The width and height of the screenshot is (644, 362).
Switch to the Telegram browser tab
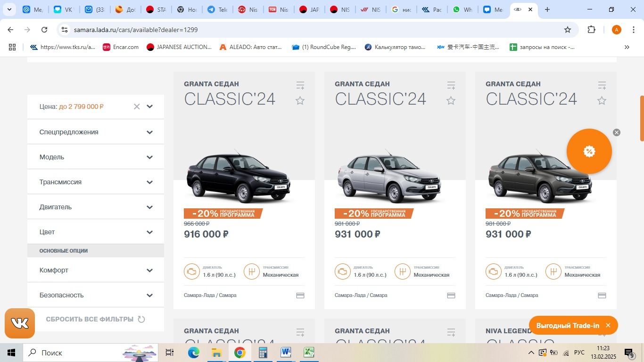[218, 9]
